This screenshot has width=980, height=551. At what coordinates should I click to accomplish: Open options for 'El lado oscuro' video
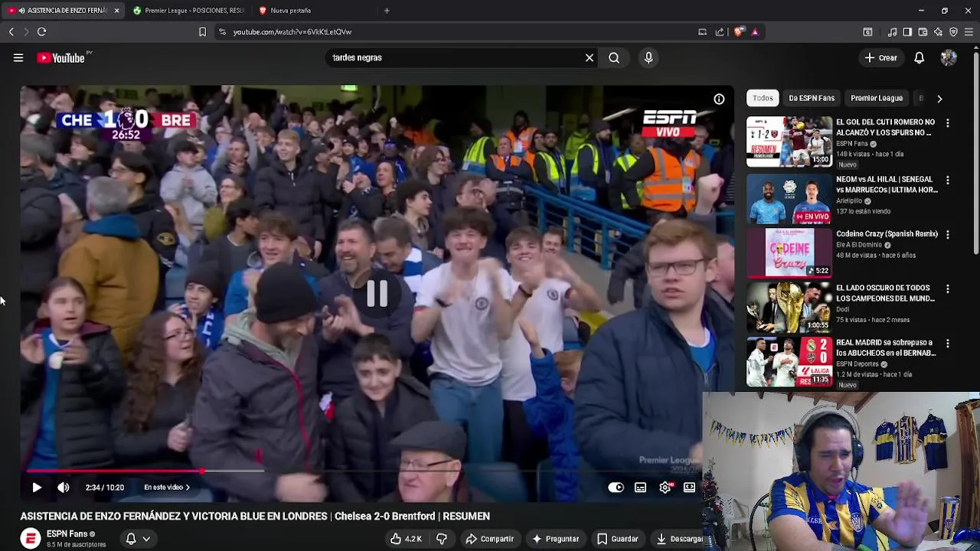(x=948, y=289)
